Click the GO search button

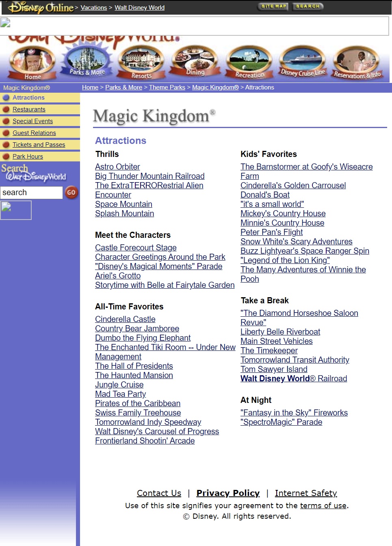coord(71,193)
